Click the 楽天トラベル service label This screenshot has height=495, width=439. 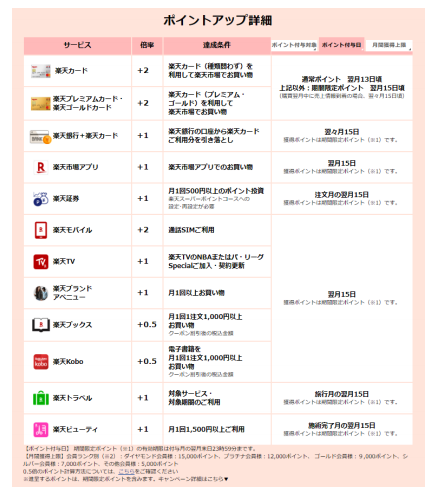[72, 398]
